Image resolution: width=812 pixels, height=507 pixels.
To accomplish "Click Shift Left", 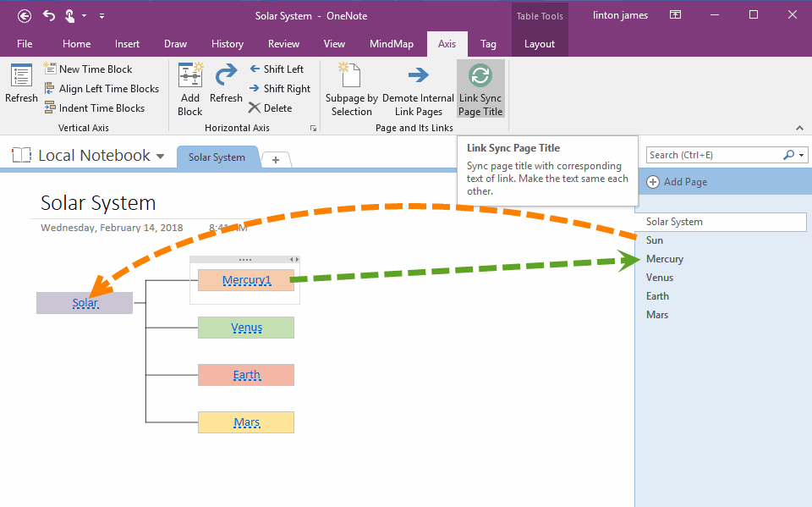I will click(276, 69).
